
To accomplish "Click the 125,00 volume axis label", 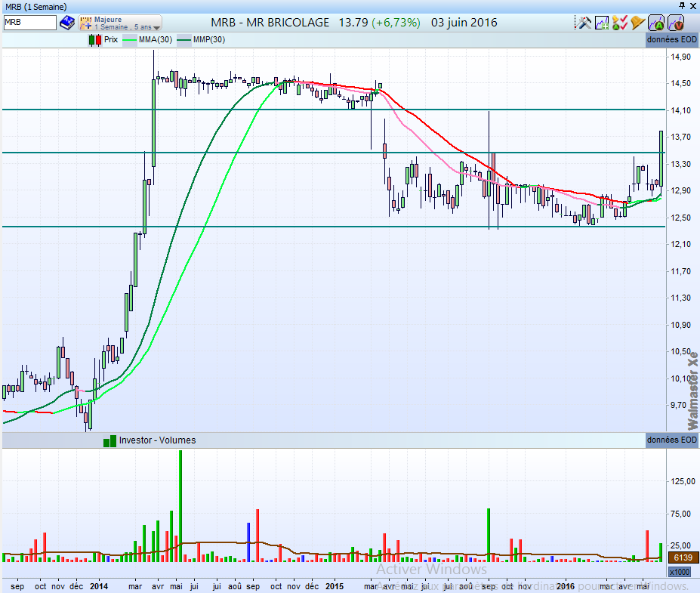I will click(x=683, y=481).
